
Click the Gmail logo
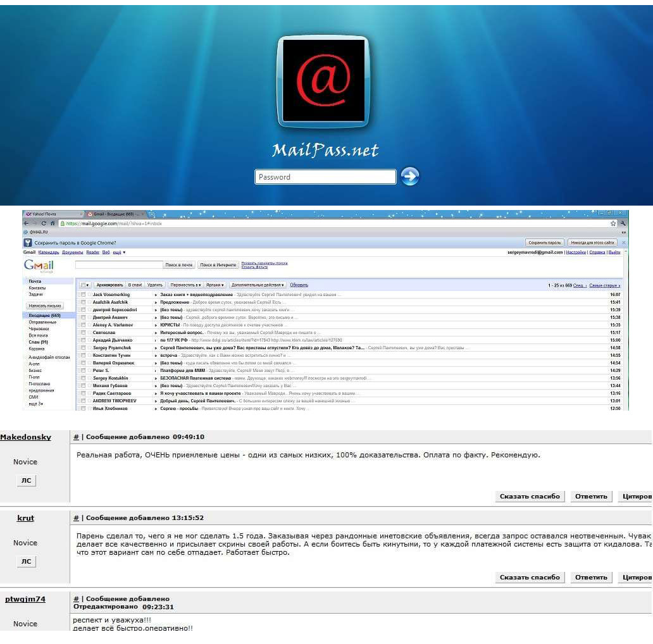click(39, 265)
